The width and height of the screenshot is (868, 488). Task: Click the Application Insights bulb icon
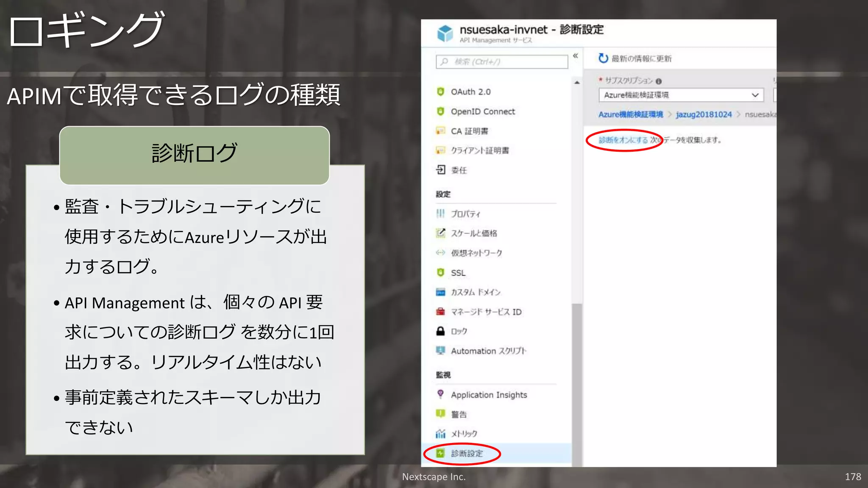pyautogui.click(x=440, y=394)
